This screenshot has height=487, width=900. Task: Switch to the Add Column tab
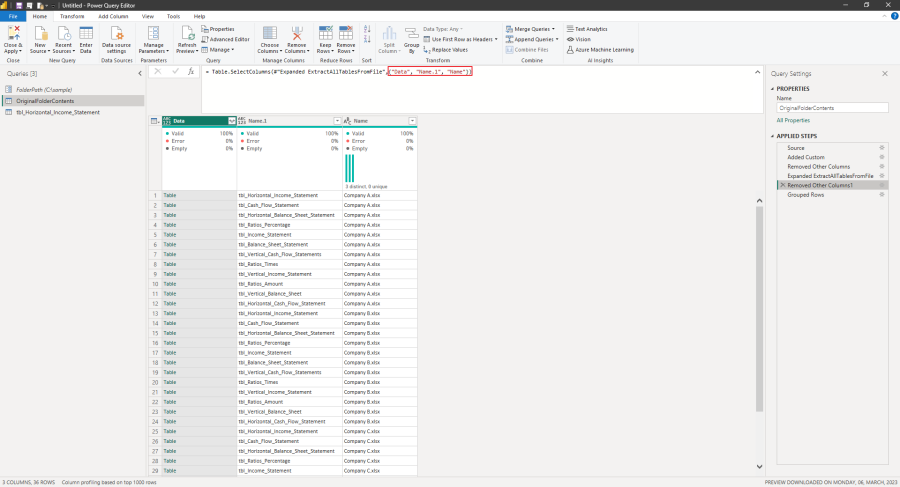click(113, 17)
